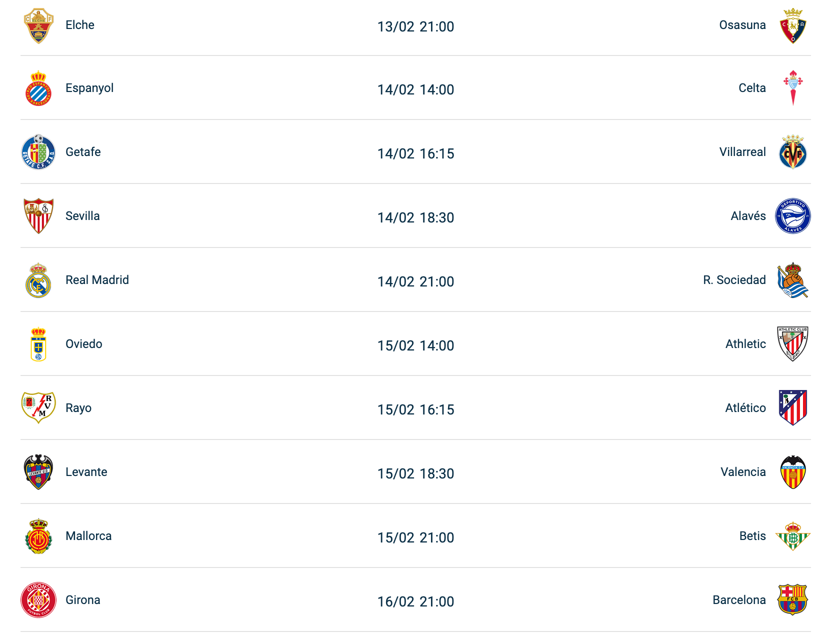This screenshot has height=644, width=830.
Task: Open the Getafe team badge
Action: pyautogui.click(x=38, y=152)
